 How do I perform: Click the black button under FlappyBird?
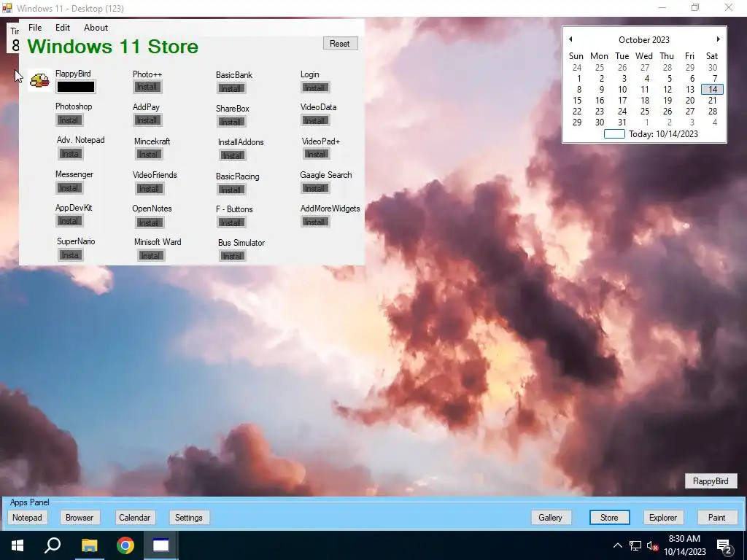click(x=76, y=87)
